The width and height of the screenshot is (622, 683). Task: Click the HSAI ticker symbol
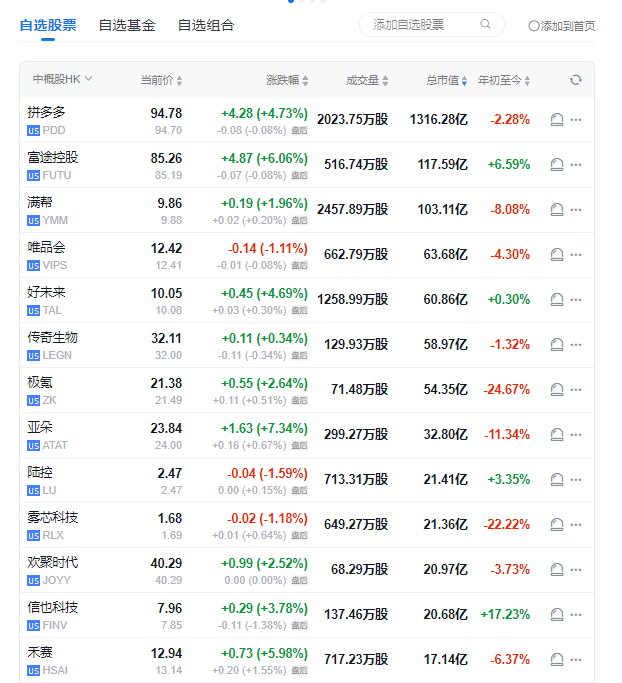click(55, 670)
